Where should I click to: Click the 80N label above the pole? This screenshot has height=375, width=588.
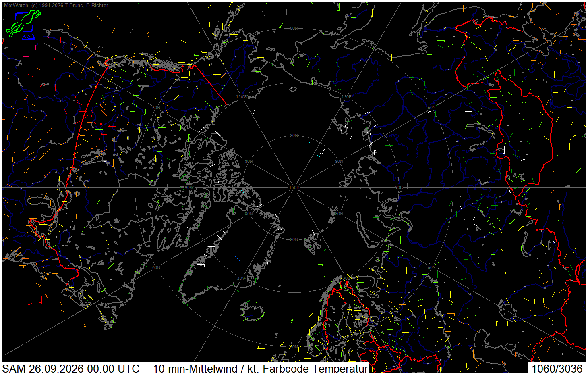(294, 135)
